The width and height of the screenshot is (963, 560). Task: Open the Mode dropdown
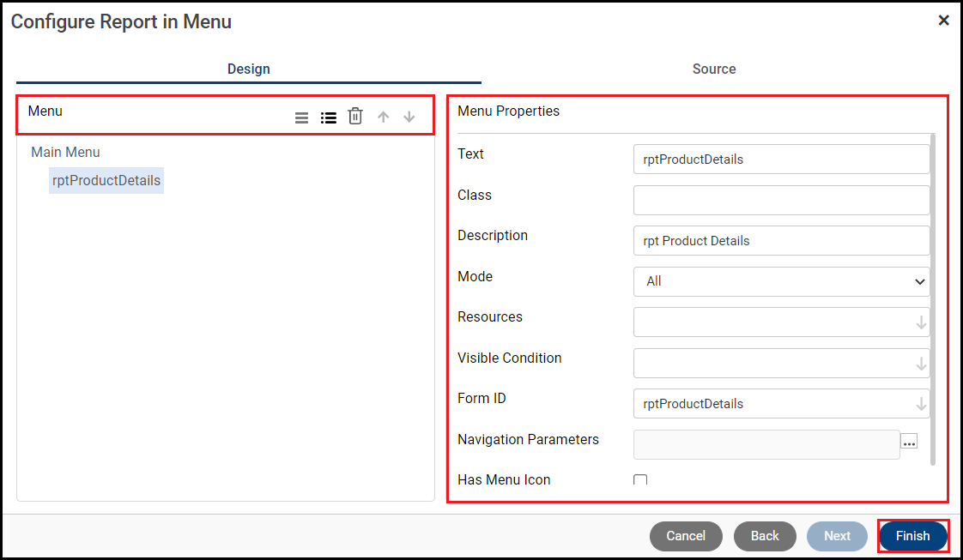point(781,281)
